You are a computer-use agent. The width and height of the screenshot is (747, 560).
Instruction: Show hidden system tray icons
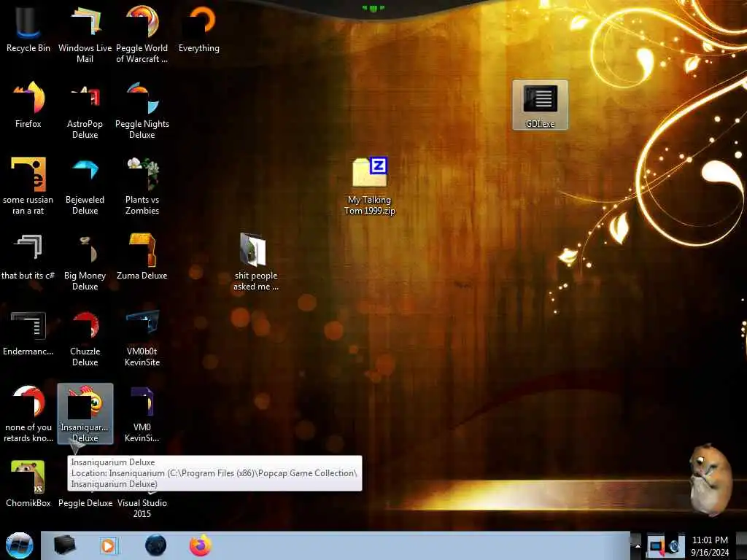tap(637, 546)
